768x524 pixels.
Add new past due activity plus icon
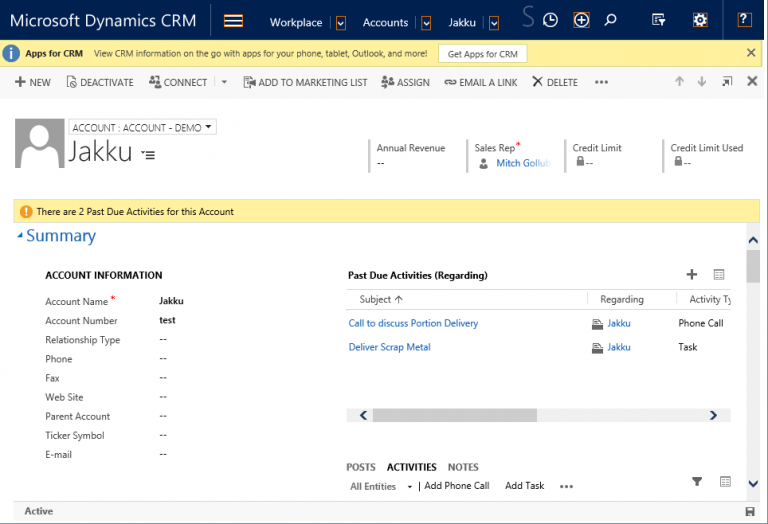tap(692, 274)
